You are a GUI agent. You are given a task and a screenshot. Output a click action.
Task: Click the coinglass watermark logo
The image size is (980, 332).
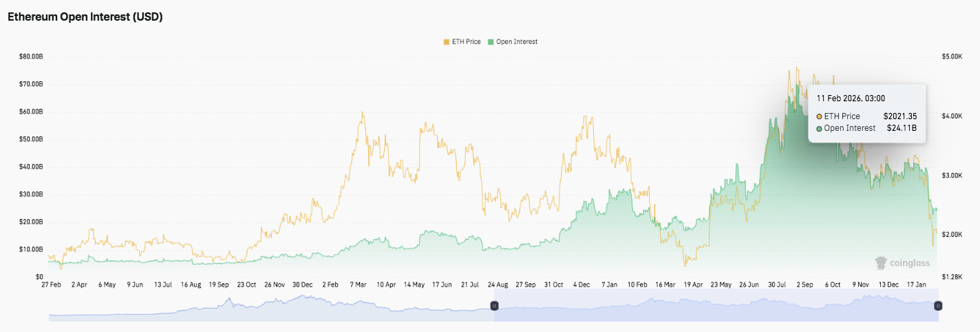point(902,262)
